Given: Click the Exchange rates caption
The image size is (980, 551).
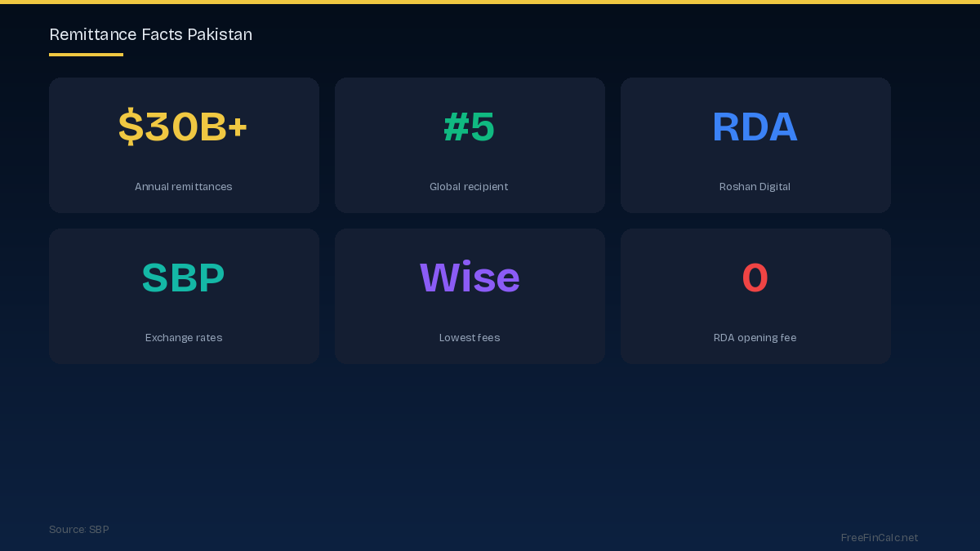Looking at the screenshot, I should click(183, 338).
